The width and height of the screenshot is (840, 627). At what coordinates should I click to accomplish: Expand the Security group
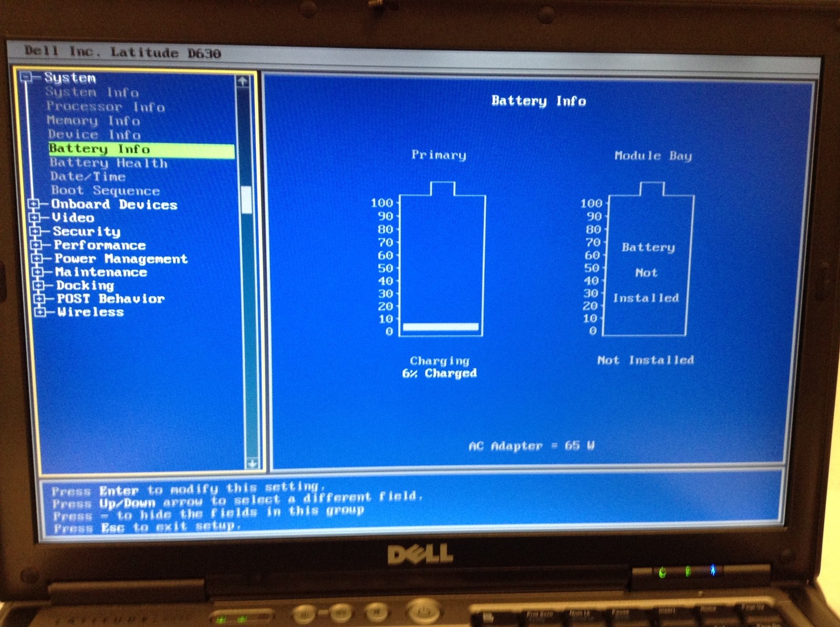(x=35, y=231)
